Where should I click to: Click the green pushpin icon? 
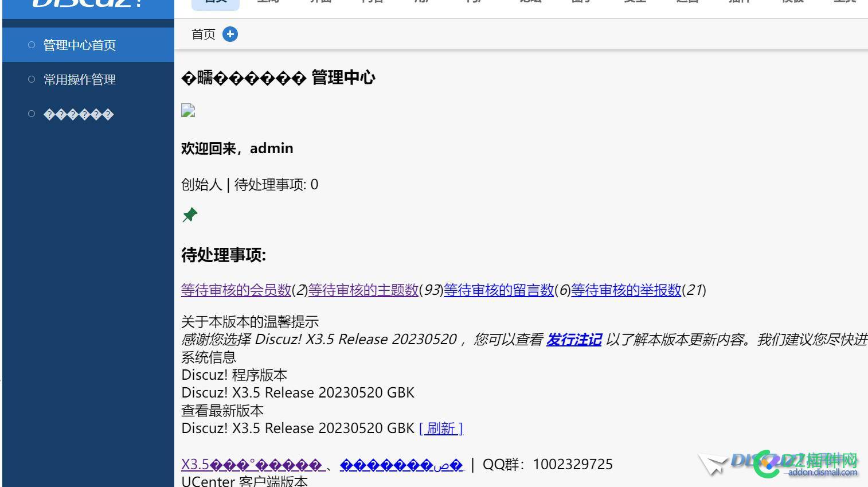(x=190, y=215)
